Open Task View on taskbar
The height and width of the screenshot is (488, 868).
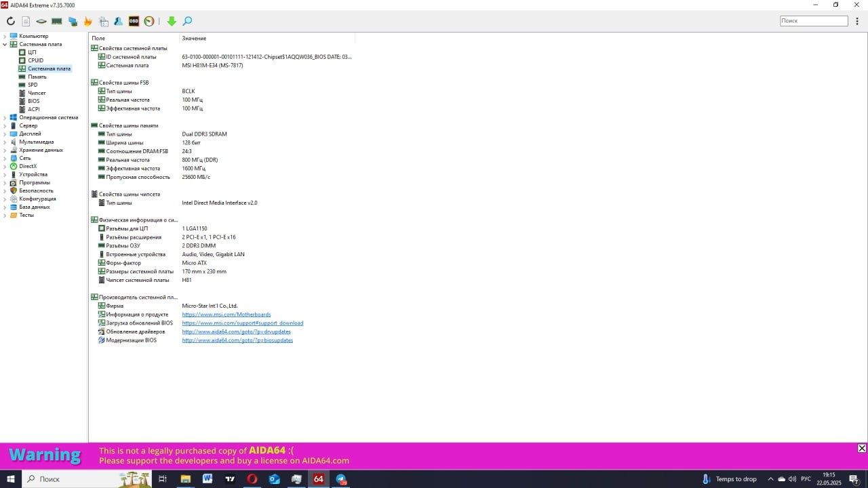163,479
